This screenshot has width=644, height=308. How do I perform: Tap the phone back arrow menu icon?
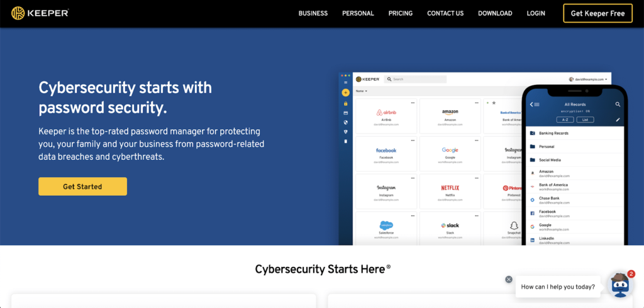coord(535,104)
